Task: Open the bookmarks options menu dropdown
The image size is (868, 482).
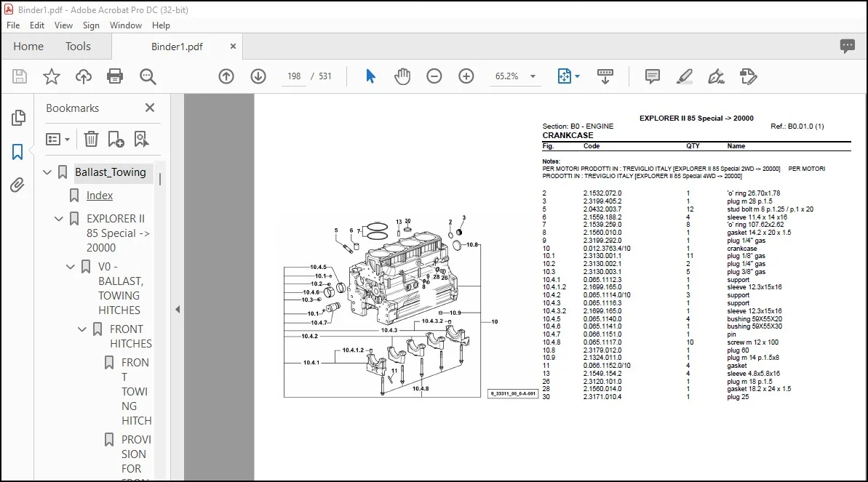Action: (57, 139)
